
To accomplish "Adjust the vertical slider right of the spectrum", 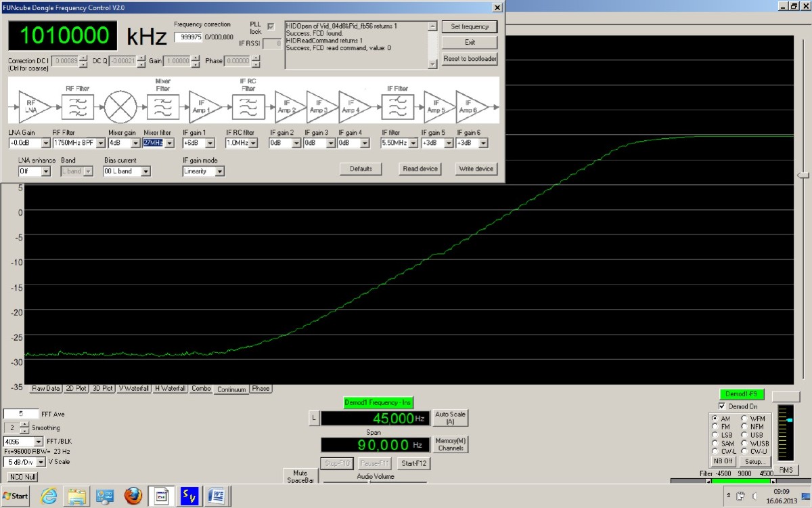I will point(803,175).
